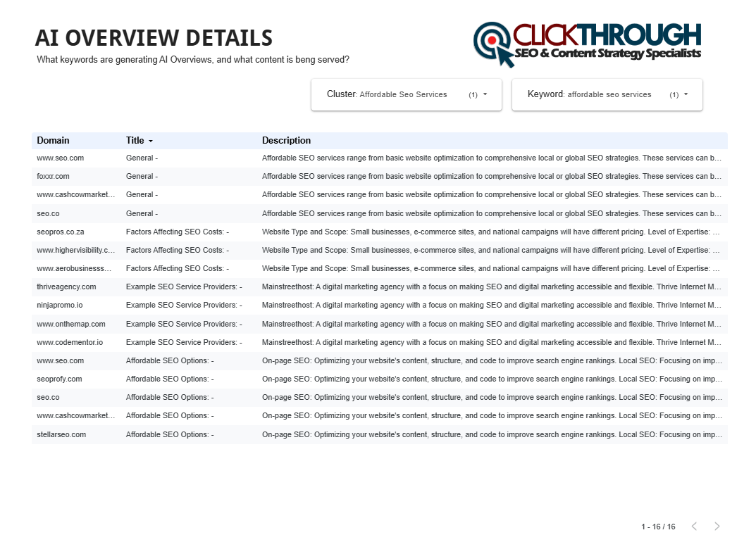The image size is (756, 554).
Task: Select the seopros.co.za domain cell
Action: pos(61,232)
